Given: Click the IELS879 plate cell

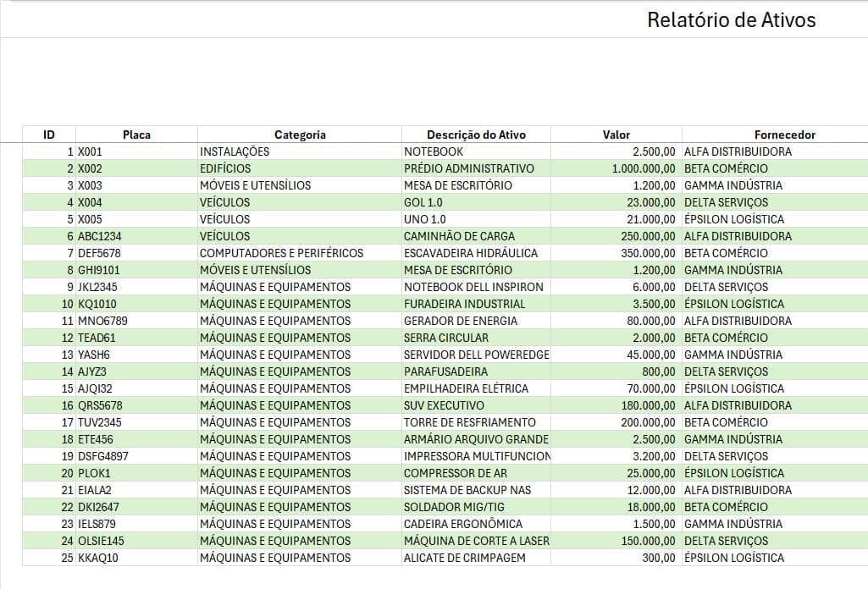Looking at the screenshot, I should pyautogui.click(x=136, y=524).
